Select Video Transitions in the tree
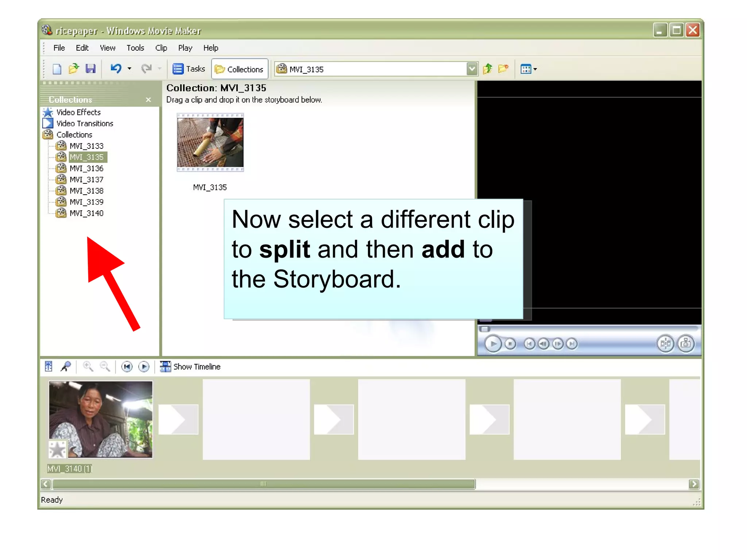This screenshot has width=747, height=560. (x=85, y=124)
